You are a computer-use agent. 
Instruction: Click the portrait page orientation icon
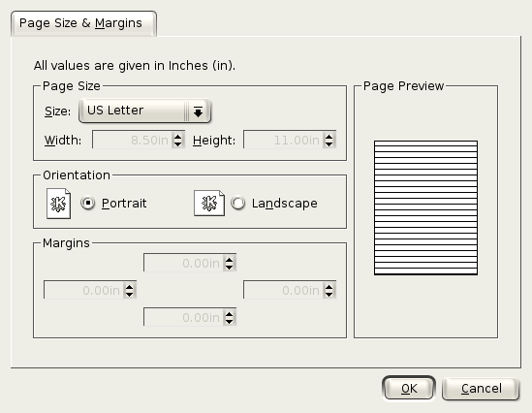tap(59, 204)
